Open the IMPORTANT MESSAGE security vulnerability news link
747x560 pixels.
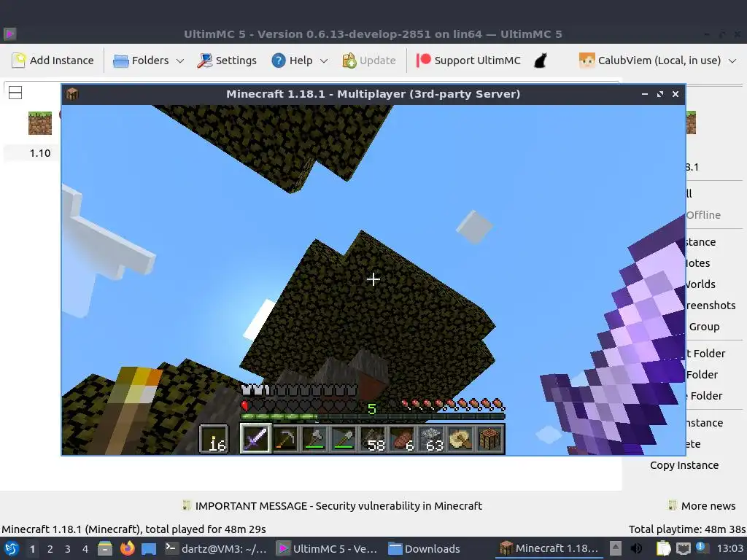click(x=332, y=506)
